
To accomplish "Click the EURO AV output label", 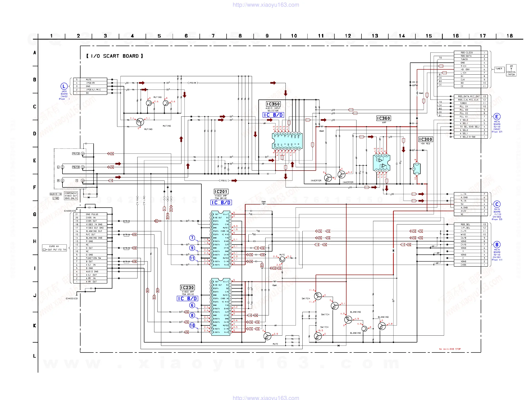I will (x=54, y=248).
